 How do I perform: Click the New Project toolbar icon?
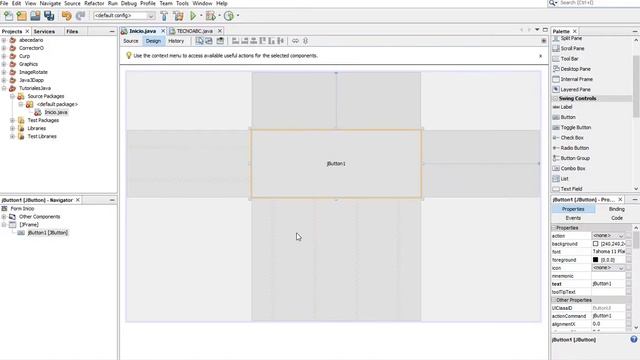click(22, 16)
